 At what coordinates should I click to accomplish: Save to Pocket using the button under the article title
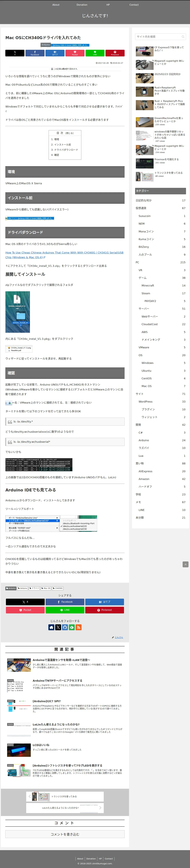pos(75,53)
